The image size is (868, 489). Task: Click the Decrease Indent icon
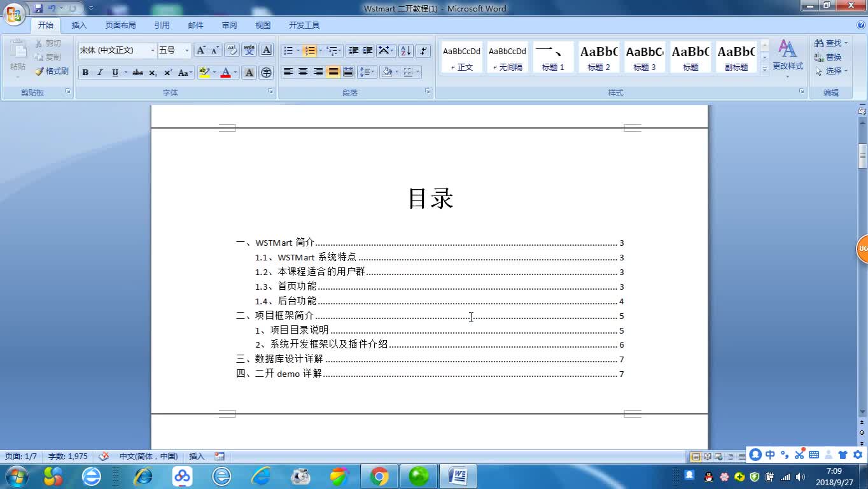(x=353, y=50)
